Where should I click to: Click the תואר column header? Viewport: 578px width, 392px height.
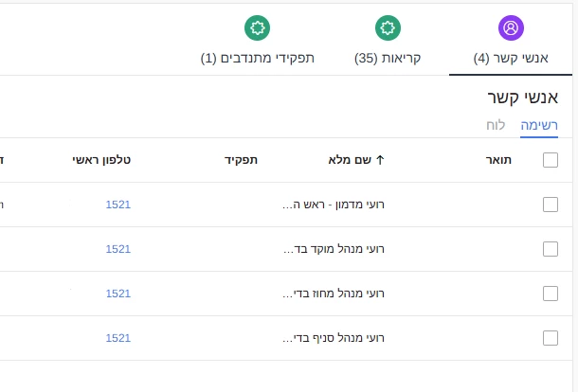[498, 160]
